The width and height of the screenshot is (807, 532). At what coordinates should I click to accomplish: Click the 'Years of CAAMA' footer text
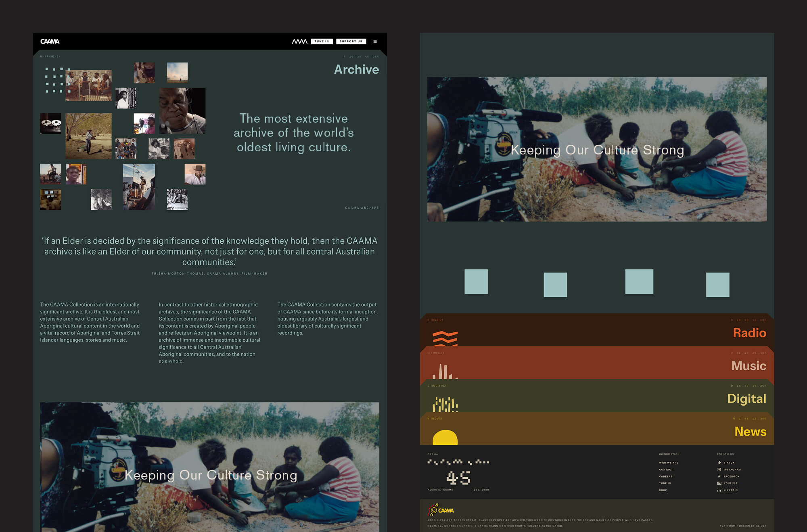(x=440, y=490)
